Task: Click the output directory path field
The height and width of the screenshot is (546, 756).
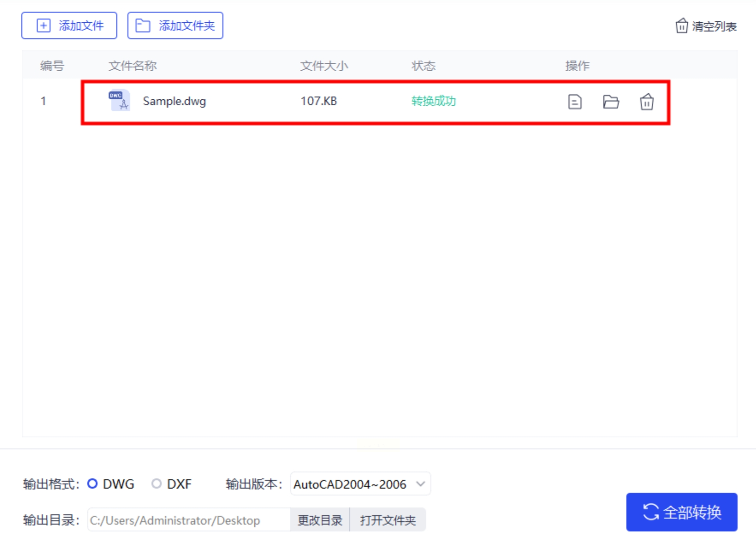Action: 188,520
